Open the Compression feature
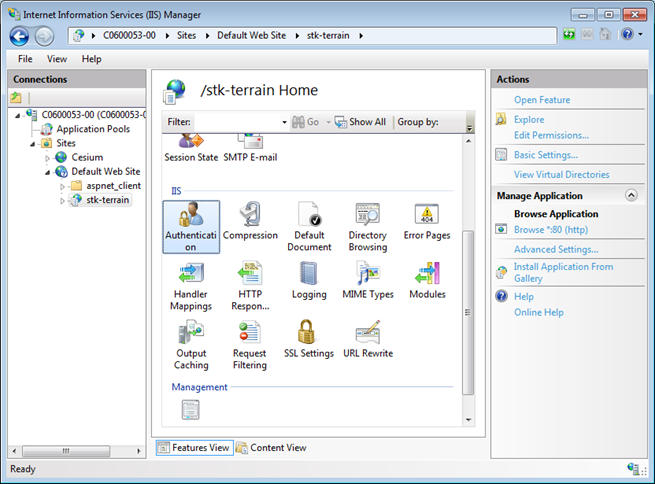Viewport: 655px width, 484px height. (x=250, y=215)
